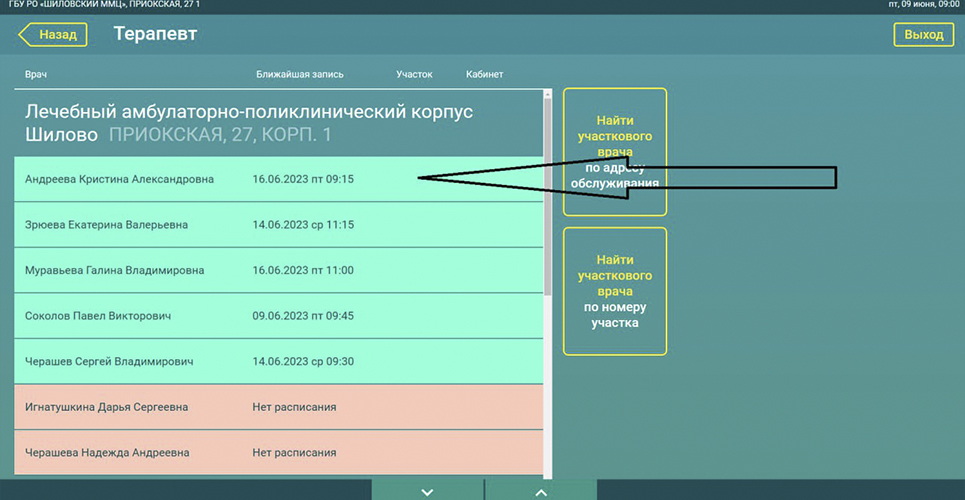Click the Участок column header

(x=414, y=75)
